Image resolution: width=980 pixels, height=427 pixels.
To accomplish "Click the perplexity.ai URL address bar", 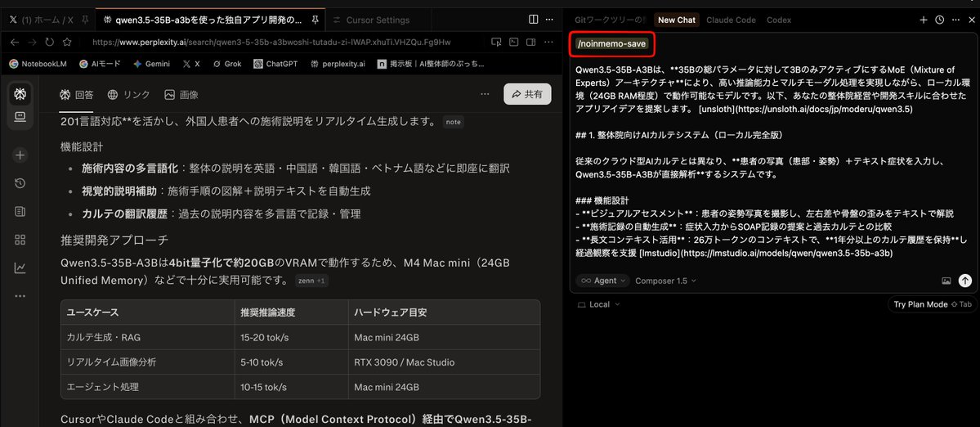I will pos(271,43).
